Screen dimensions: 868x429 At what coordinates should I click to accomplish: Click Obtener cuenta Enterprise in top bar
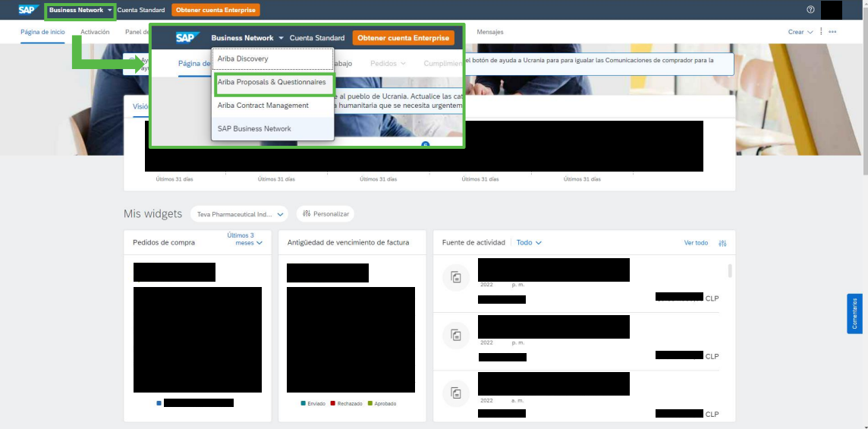click(x=215, y=10)
